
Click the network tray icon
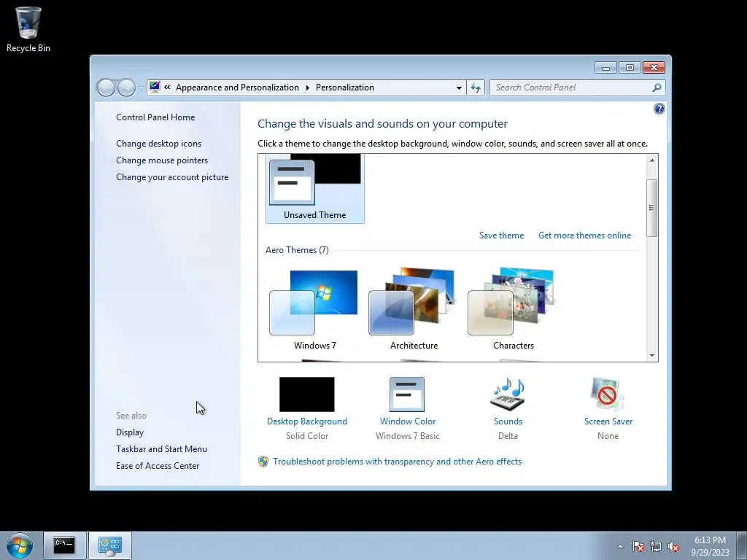656,546
